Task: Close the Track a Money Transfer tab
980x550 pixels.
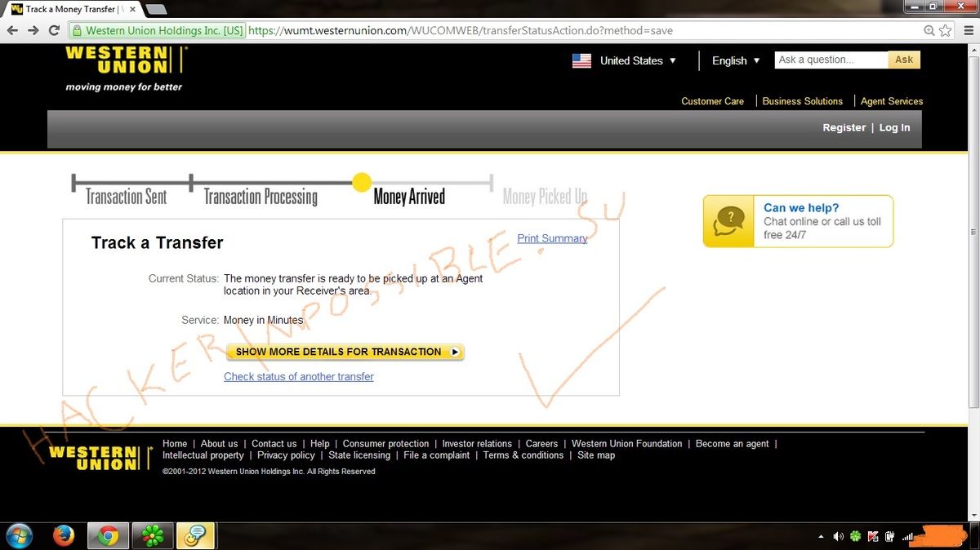Action: pos(132,10)
